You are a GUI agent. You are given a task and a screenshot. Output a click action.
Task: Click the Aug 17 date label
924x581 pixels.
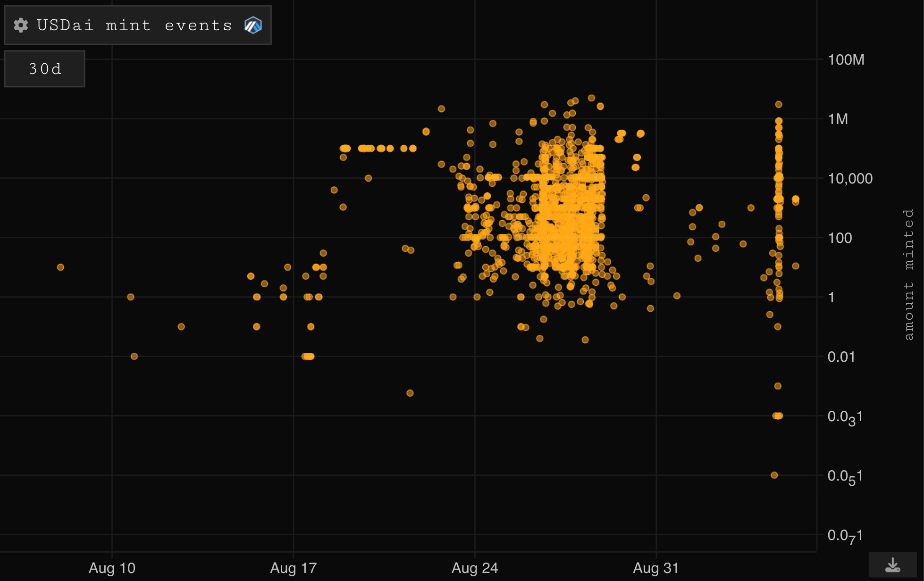point(293,568)
